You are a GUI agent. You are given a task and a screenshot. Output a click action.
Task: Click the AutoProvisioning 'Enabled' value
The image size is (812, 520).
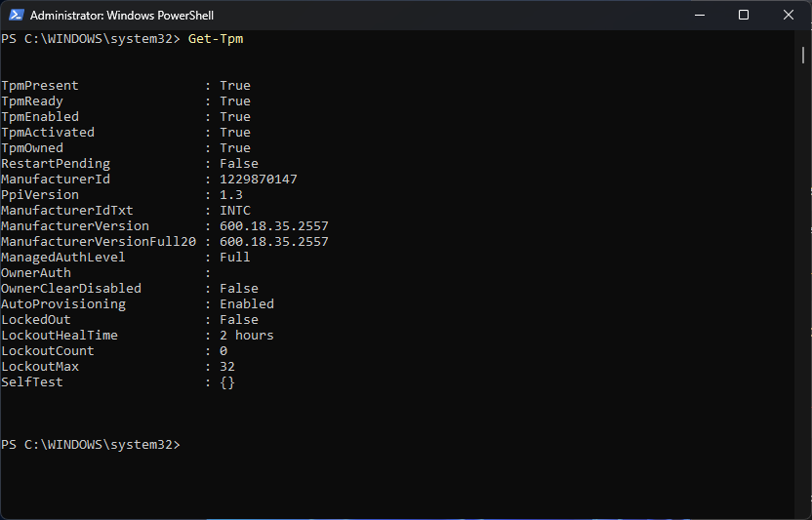[x=247, y=304]
